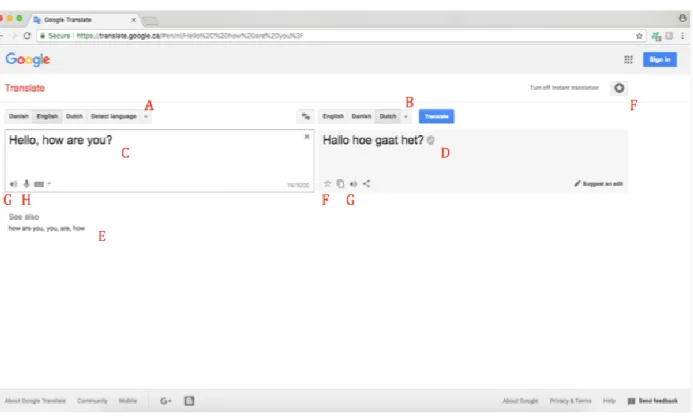Expand the target language list dropdown

(x=406, y=117)
